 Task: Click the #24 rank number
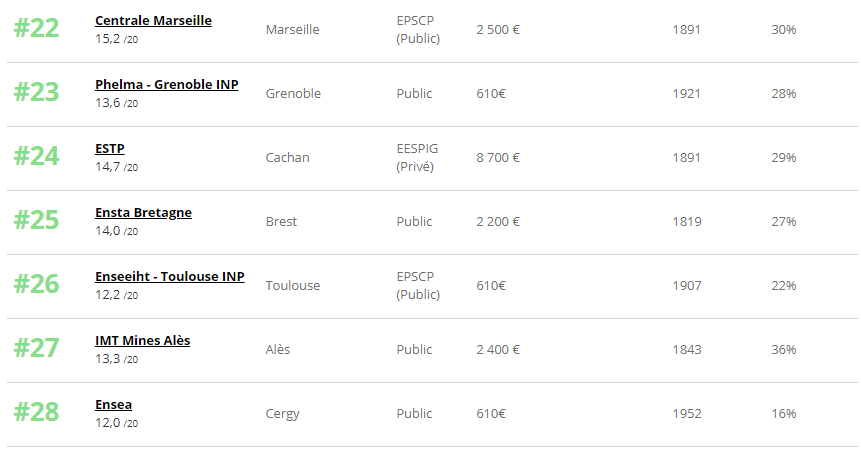point(36,156)
